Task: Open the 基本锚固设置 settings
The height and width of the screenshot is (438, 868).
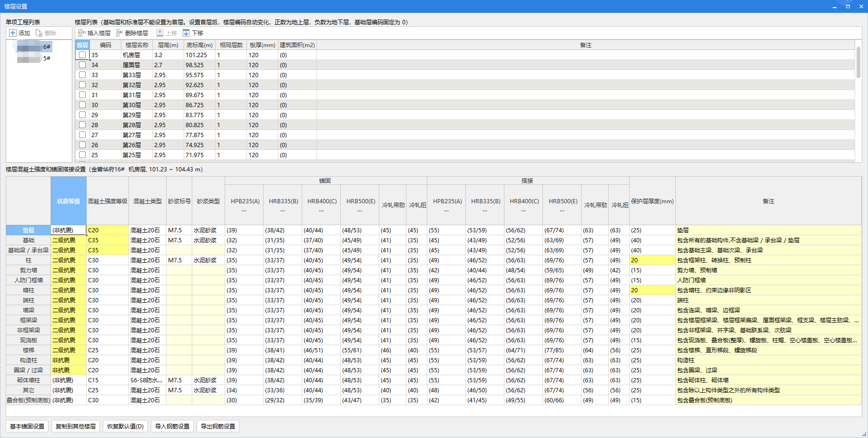Action: [27, 426]
